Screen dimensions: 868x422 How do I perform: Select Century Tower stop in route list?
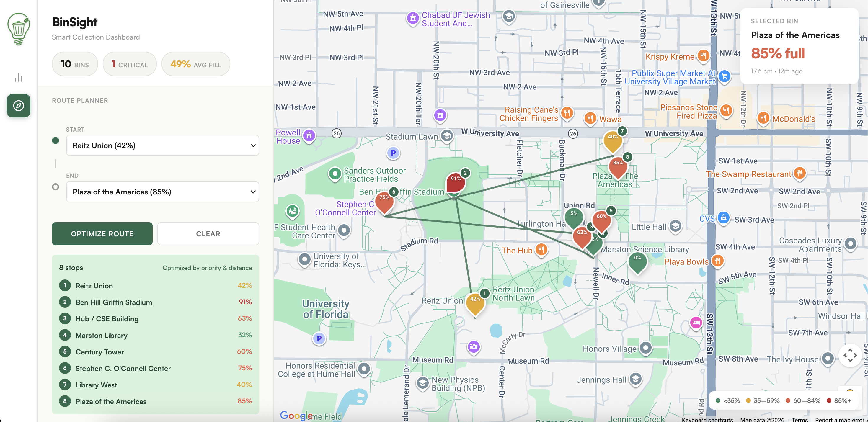(x=99, y=352)
